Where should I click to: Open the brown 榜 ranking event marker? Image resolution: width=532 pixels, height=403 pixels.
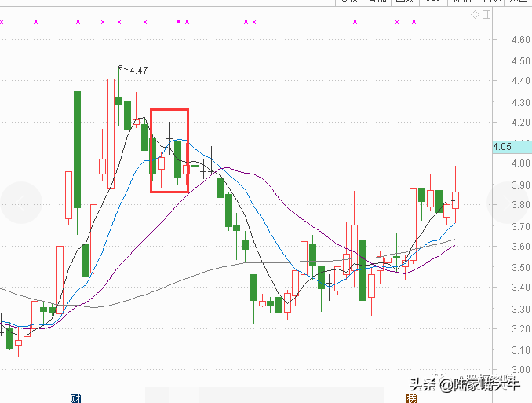pyautogui.click(x=411, y=398)
